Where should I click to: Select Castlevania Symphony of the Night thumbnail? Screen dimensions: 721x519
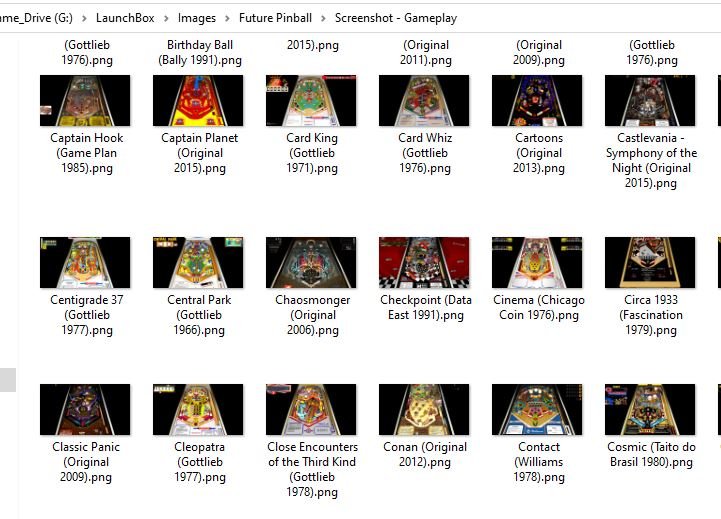[650, 101]
